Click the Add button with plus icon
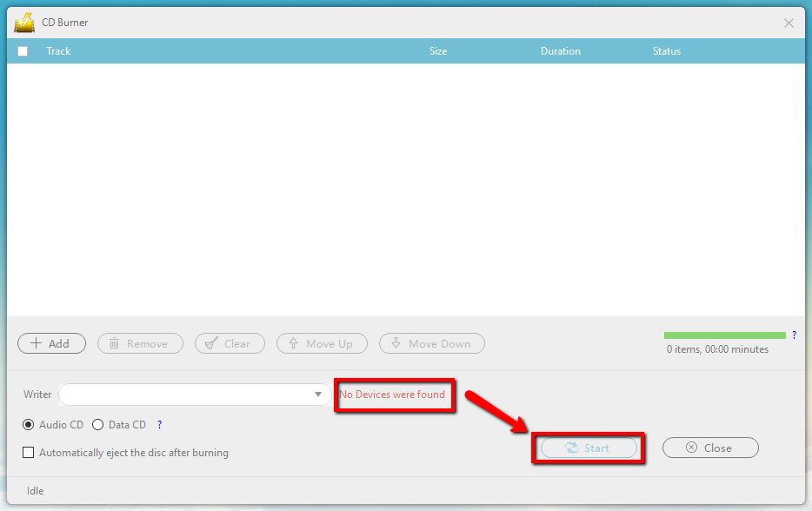812x511 pixels. click(x=51, y=343)
